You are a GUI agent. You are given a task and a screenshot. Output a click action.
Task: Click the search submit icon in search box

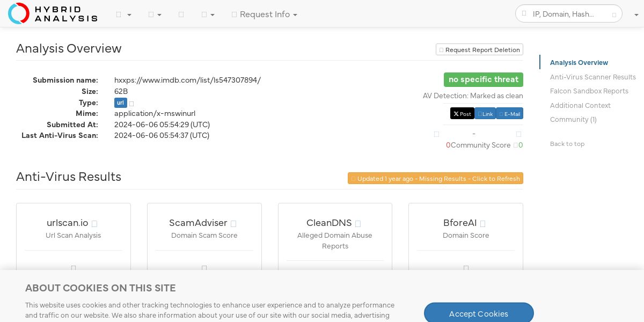tap(614, 14)
